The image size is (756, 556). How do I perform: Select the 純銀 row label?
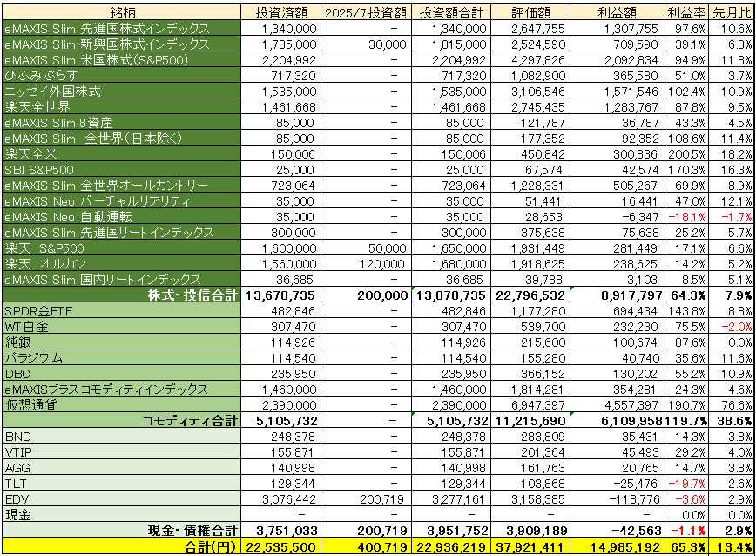[122, 342]
